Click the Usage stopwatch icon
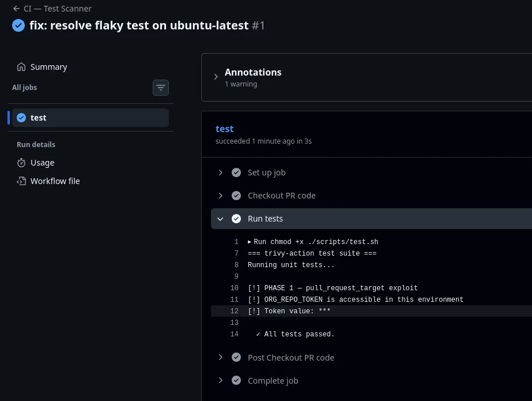Screen dimensions: 532x401 pos(21,163)
